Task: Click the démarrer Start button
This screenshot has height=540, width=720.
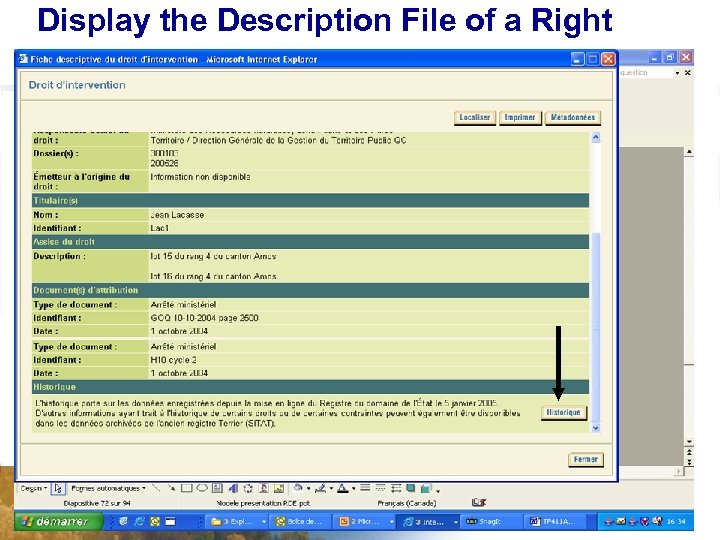Action: [x=58, y=522]
